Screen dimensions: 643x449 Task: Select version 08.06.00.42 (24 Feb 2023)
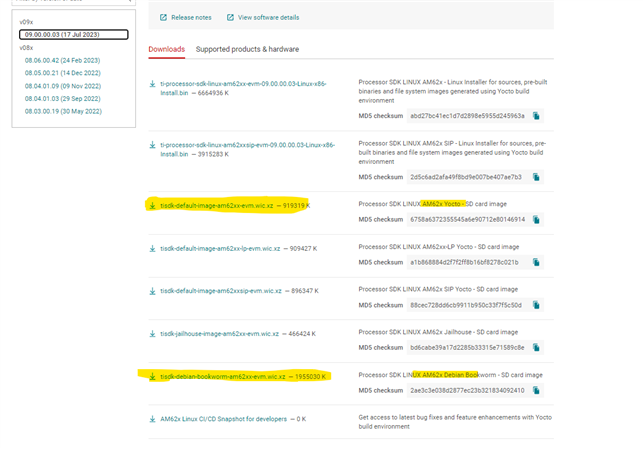point(62,60)
